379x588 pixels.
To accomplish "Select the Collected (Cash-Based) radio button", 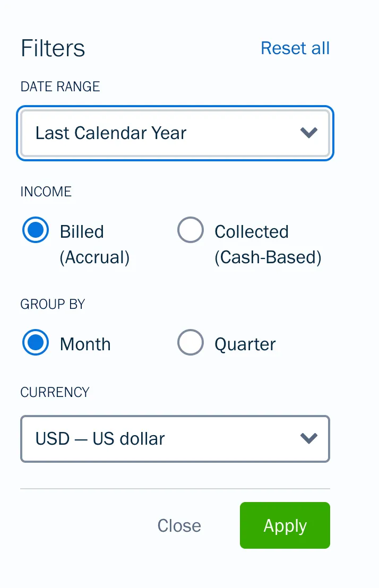I will click(190, 231).
